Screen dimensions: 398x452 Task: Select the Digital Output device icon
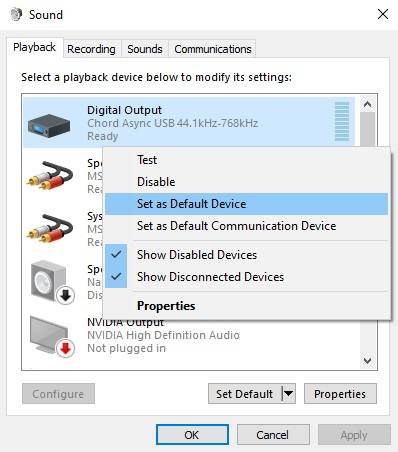coord(49,126)
